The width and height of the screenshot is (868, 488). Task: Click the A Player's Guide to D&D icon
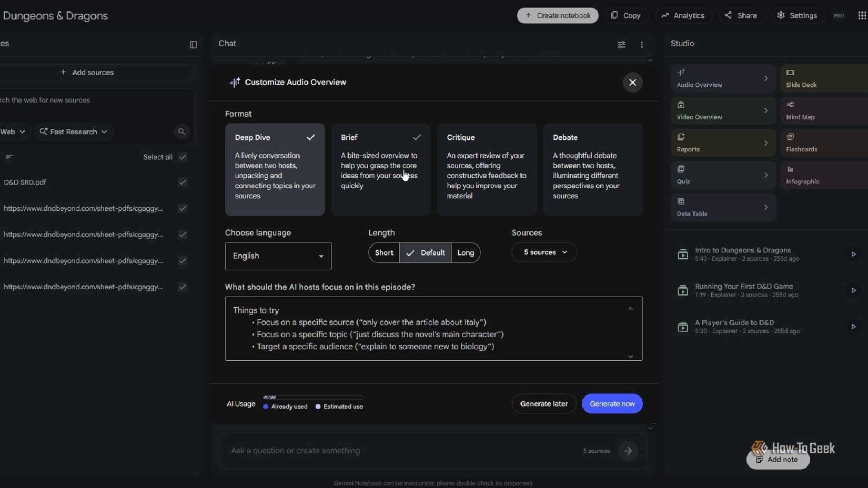(x=683, y=327)
